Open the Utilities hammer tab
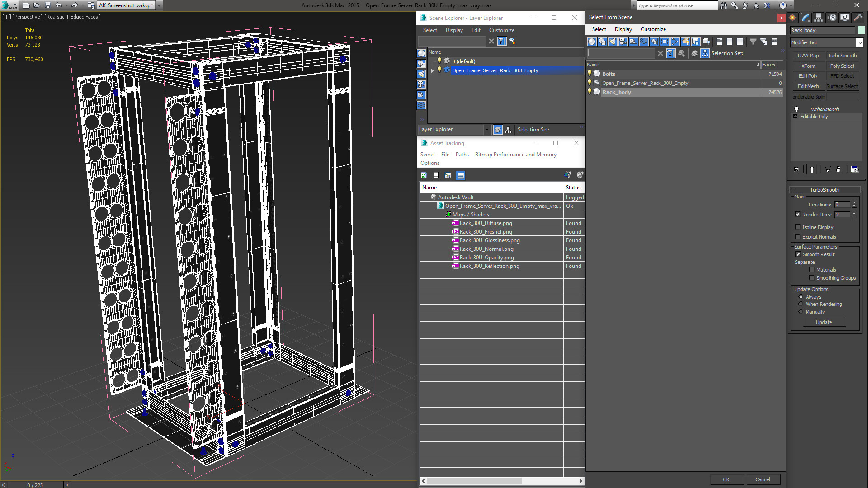 coord(858,18)
